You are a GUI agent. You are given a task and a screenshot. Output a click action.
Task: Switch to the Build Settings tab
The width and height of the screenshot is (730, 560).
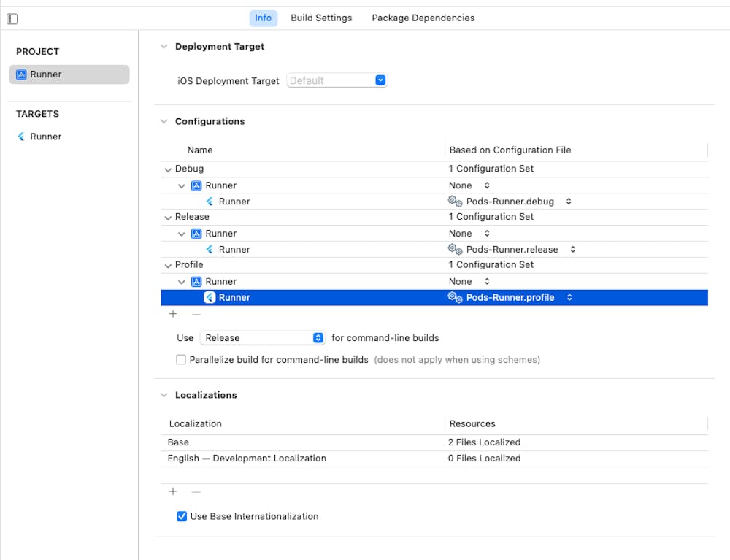321,18
